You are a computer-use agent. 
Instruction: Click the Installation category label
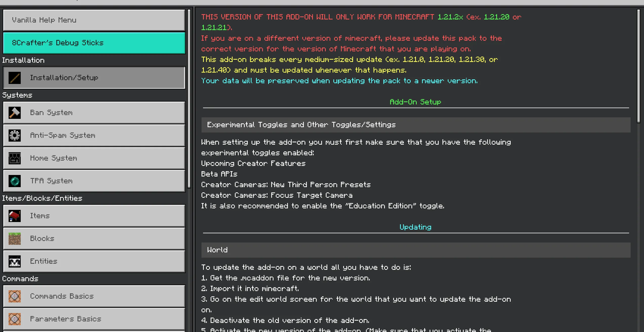[x=23, y=60]
